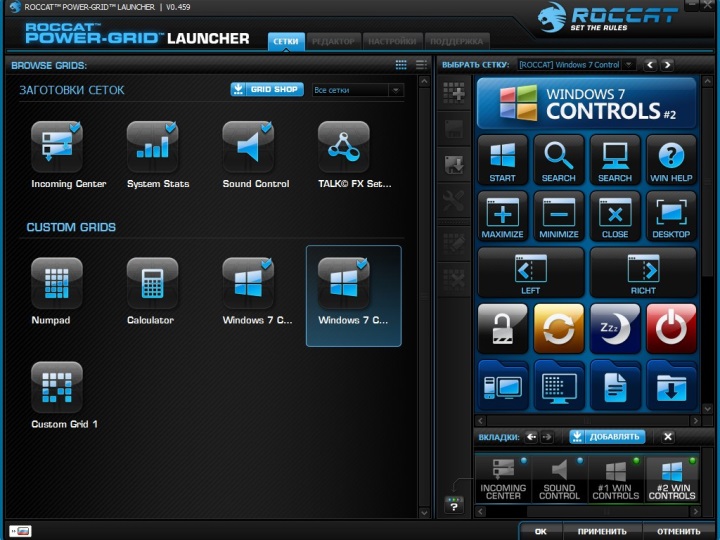Remove tab with the X button
This screenshot has width=720, height=540.
click(668, 437)
